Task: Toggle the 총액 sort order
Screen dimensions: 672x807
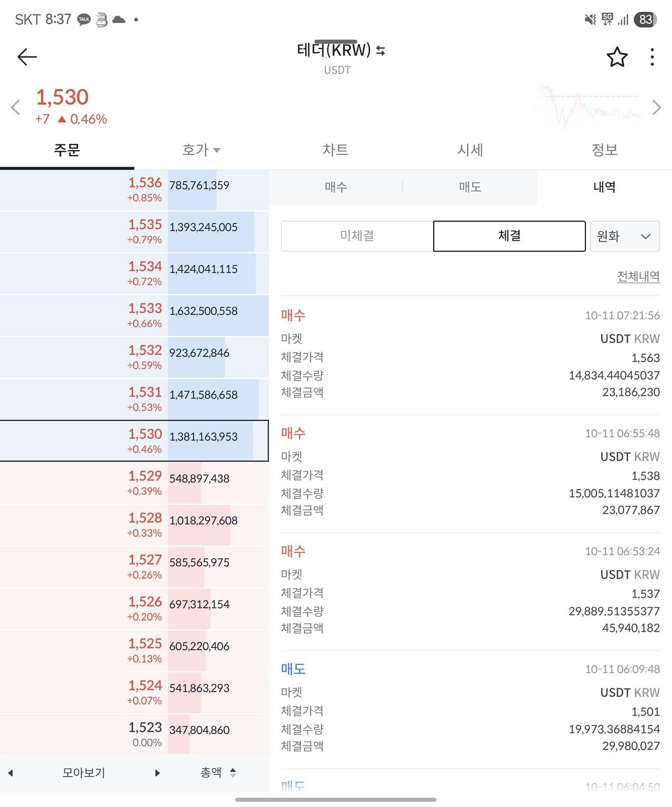Action: click(x=233, y=772)
